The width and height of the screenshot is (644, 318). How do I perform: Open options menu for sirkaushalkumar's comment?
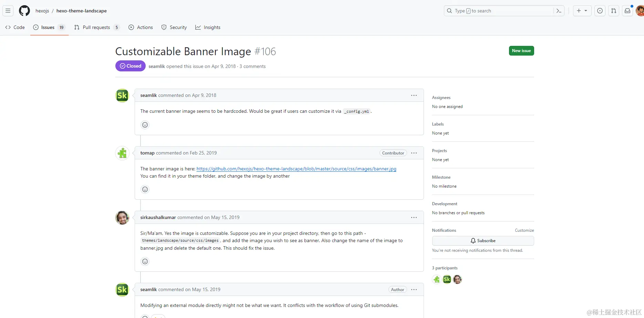click(x=414, y=217)
